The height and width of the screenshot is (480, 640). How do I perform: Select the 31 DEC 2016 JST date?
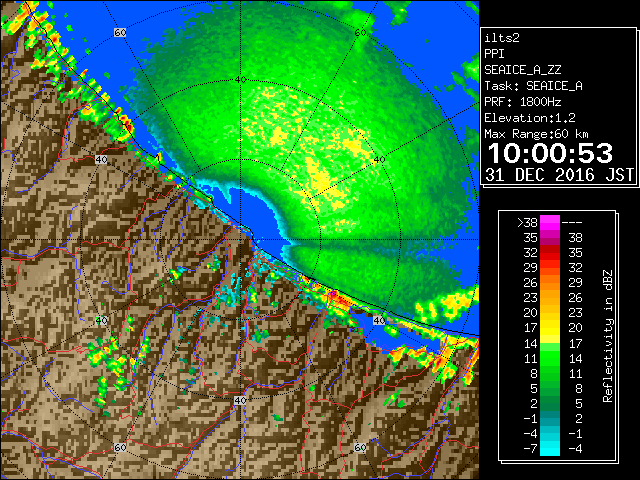(559, 175)
